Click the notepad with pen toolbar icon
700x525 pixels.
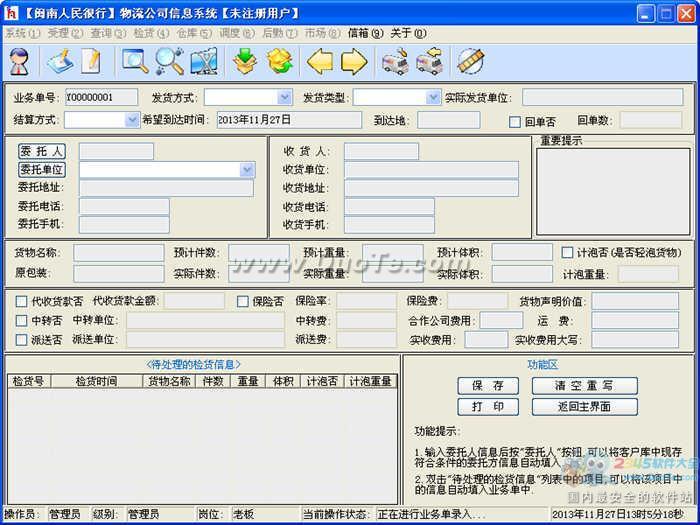coord(60,61)
